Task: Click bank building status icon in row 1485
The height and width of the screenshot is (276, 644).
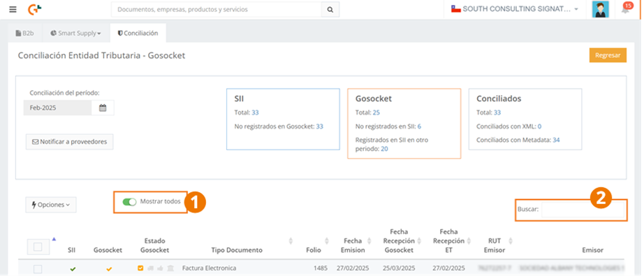Action: pos(170,268)
